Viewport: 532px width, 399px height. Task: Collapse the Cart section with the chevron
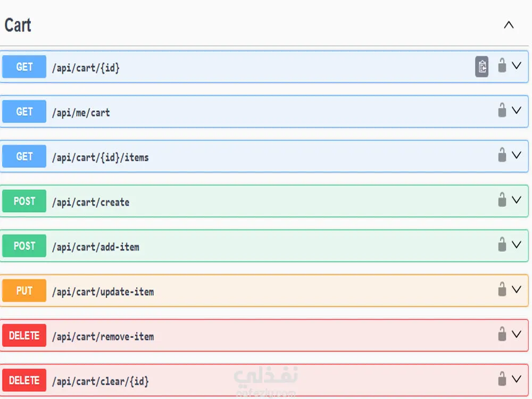pyautogui.click(x=509, y=25)
